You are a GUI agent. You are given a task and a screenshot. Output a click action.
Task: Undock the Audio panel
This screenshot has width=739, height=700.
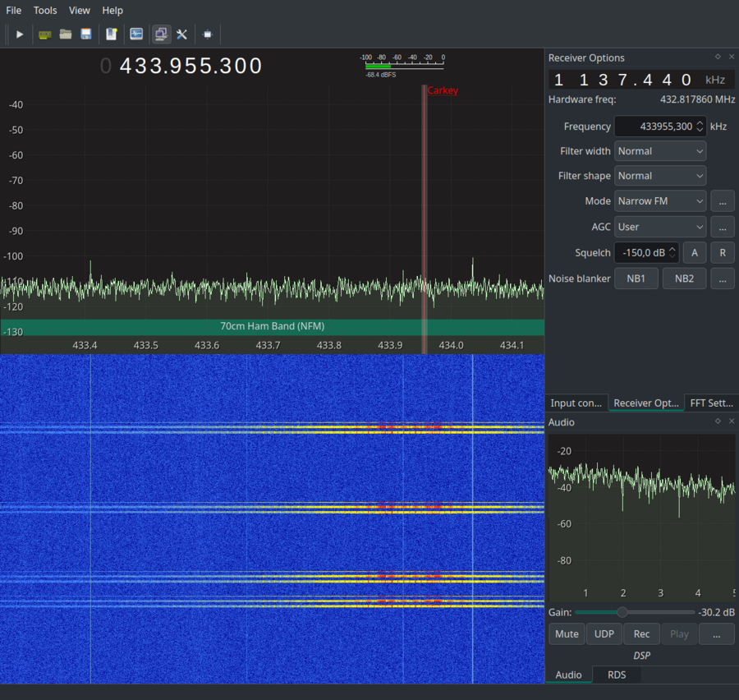point(718,421)
